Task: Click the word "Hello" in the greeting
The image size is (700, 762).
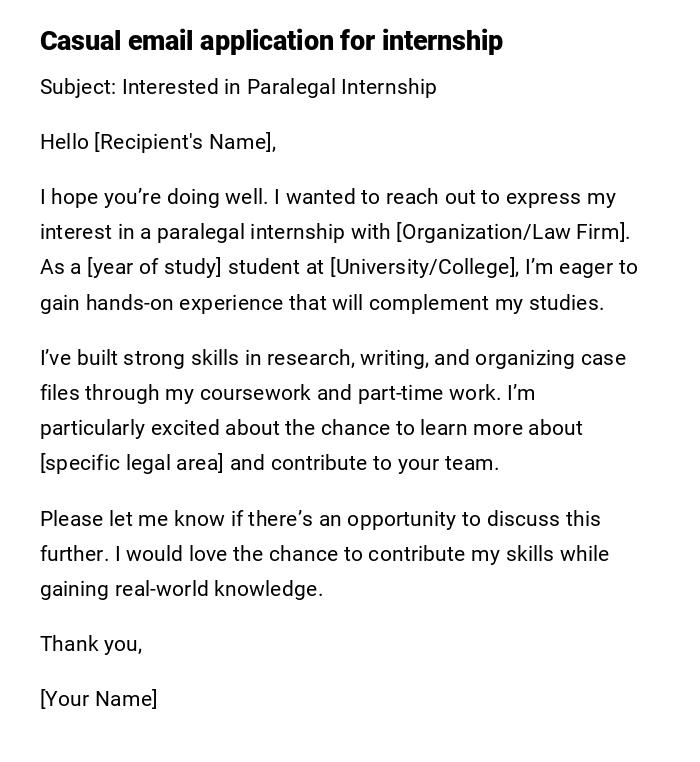Action: (x=64, y=142)
